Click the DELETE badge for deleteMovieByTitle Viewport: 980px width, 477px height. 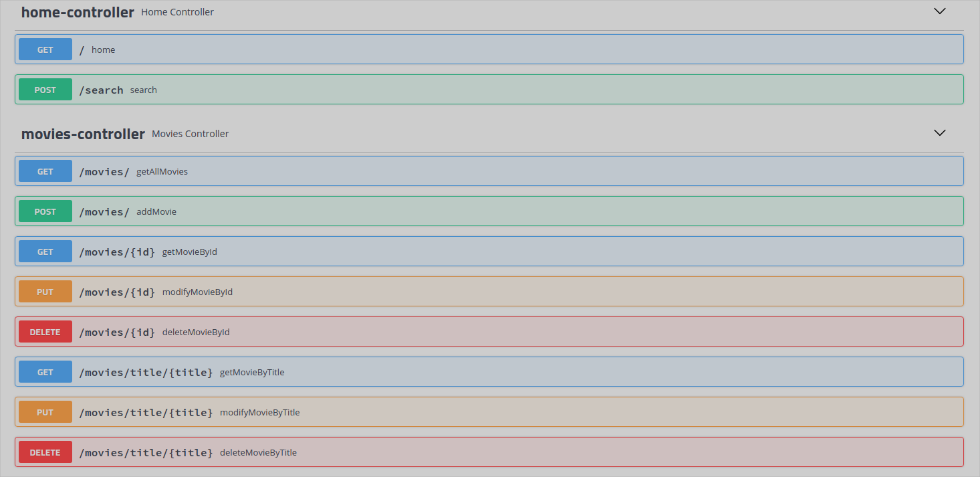point(45,452)
